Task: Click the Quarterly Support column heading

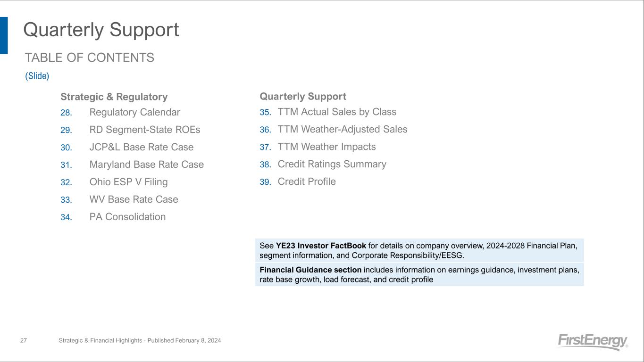Action: point(303,96)
